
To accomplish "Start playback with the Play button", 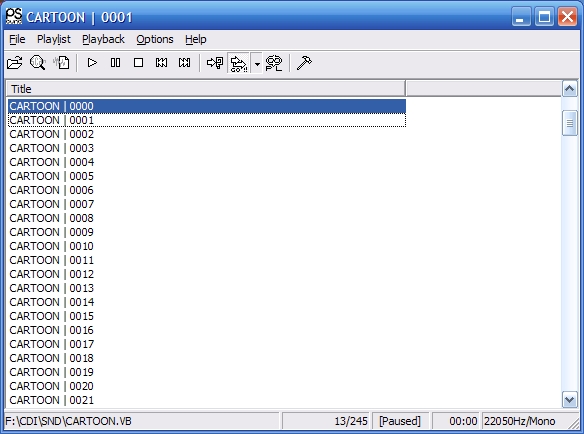I will (92, 63).
